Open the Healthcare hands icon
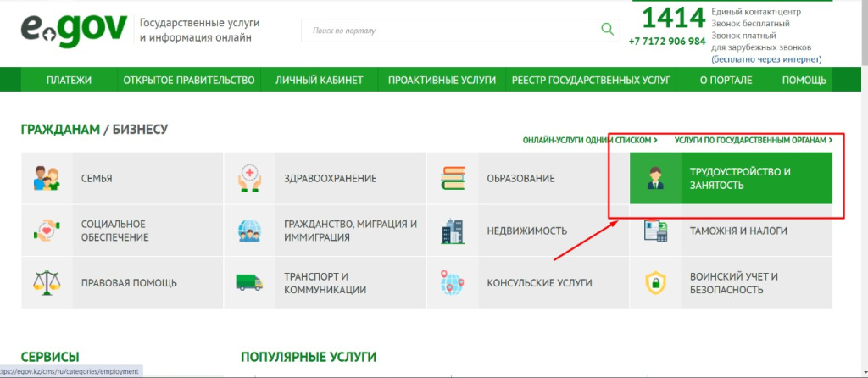Image resolution: width=868 pixels, height=378 pixels. [250, 178]
